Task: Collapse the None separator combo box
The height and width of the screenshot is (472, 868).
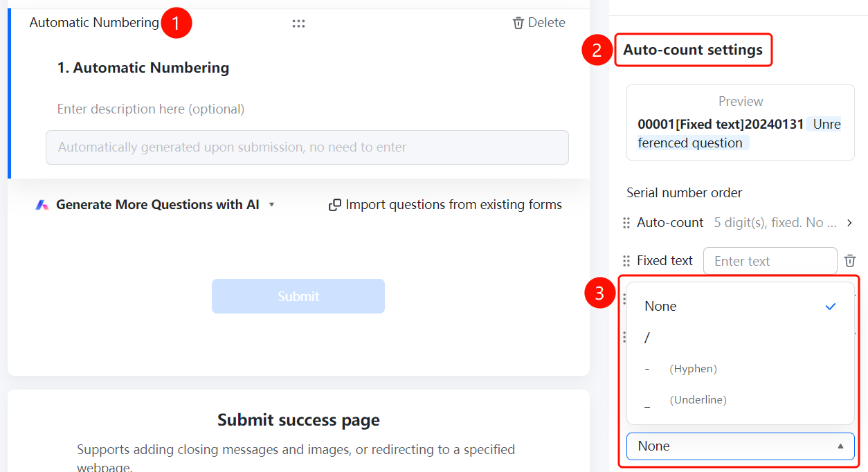Action: pos(740,446)
